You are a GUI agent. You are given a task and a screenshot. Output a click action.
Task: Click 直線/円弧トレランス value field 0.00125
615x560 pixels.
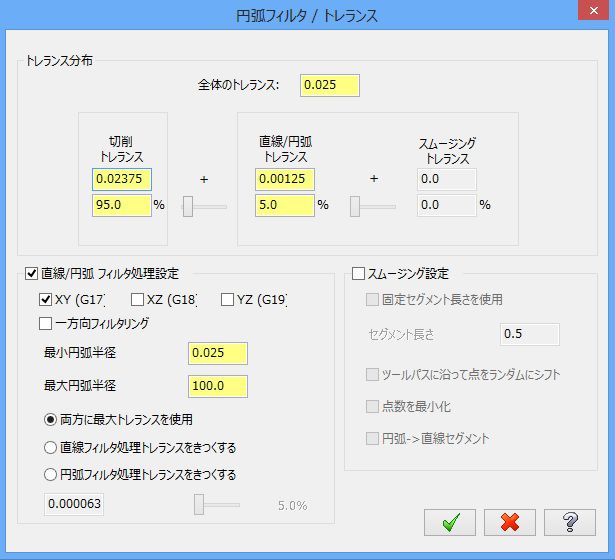click(x=285, y=180)
